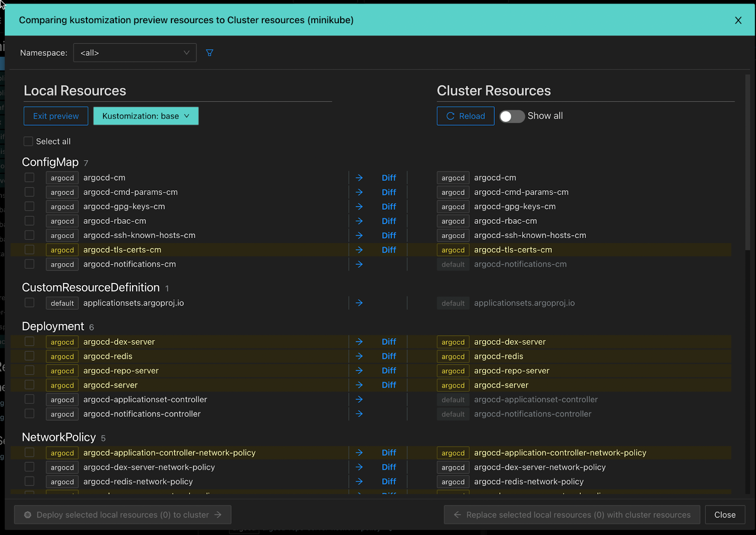Click the deploy arrow for argocd-ssh-known-hosts-cm
The width and height of the screenshot is (756, 535).
tap(359, 236)
